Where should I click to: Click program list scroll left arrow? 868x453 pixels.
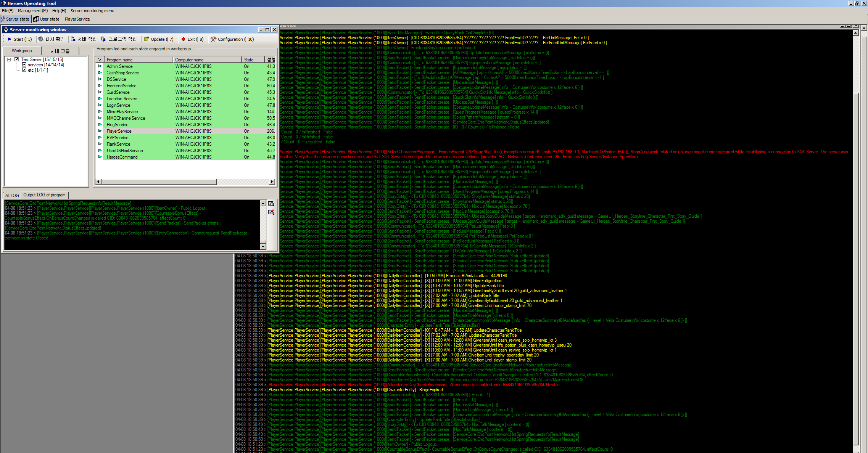[x=98, y=182]
